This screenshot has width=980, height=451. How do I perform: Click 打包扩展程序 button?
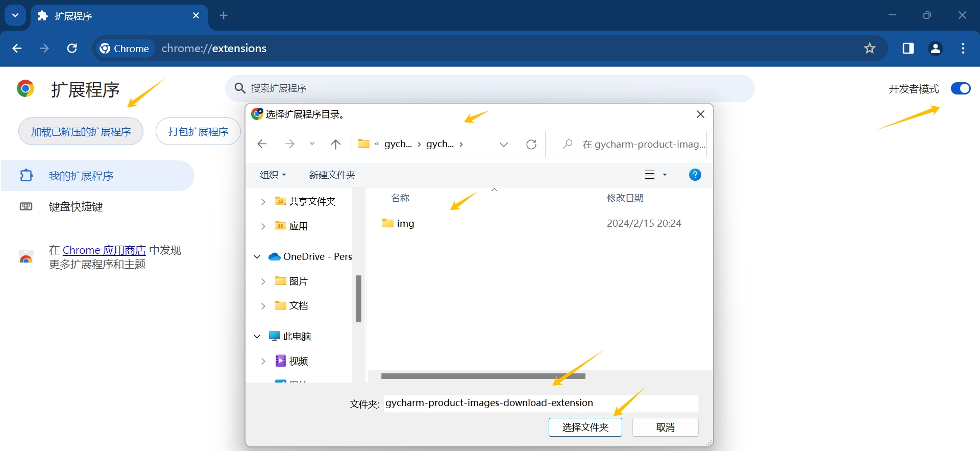click(198, 132)
